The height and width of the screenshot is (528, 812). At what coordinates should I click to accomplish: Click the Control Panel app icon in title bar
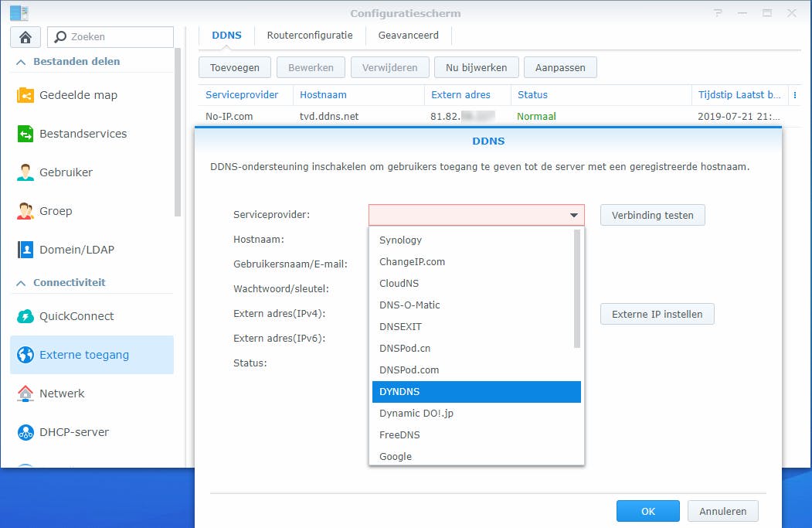click(19, 13)
